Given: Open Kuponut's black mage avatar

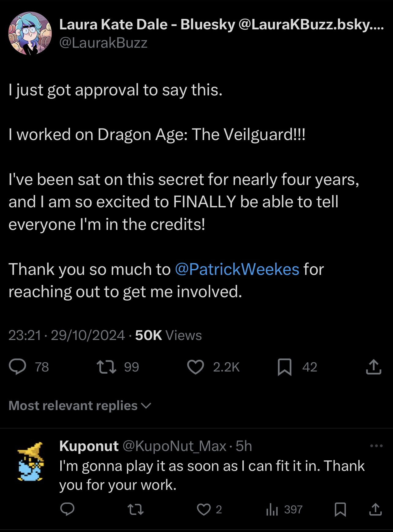Looking at the screenshot, I should pyautogui.click(x=30, y=461).
